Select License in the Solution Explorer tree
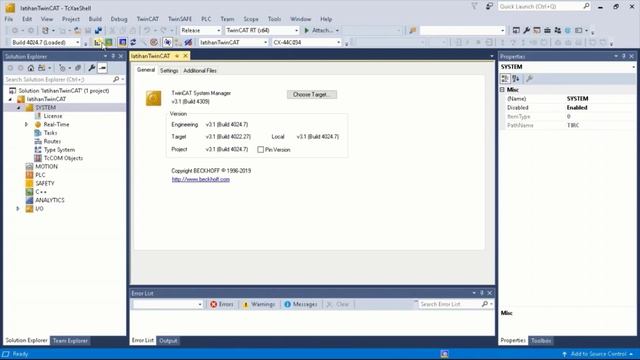 tap(53, 116)
